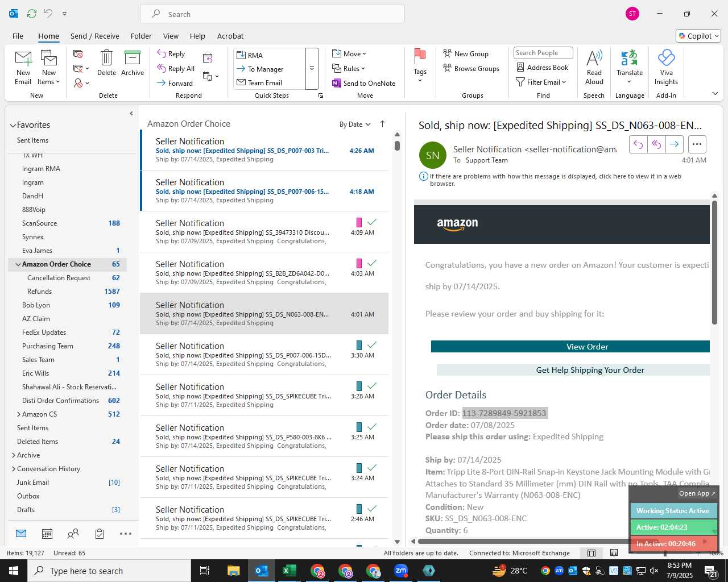Viewport: 728px width, 582px height.
Task: Open the By Date sort dropdown
Action: click(355, 124)
